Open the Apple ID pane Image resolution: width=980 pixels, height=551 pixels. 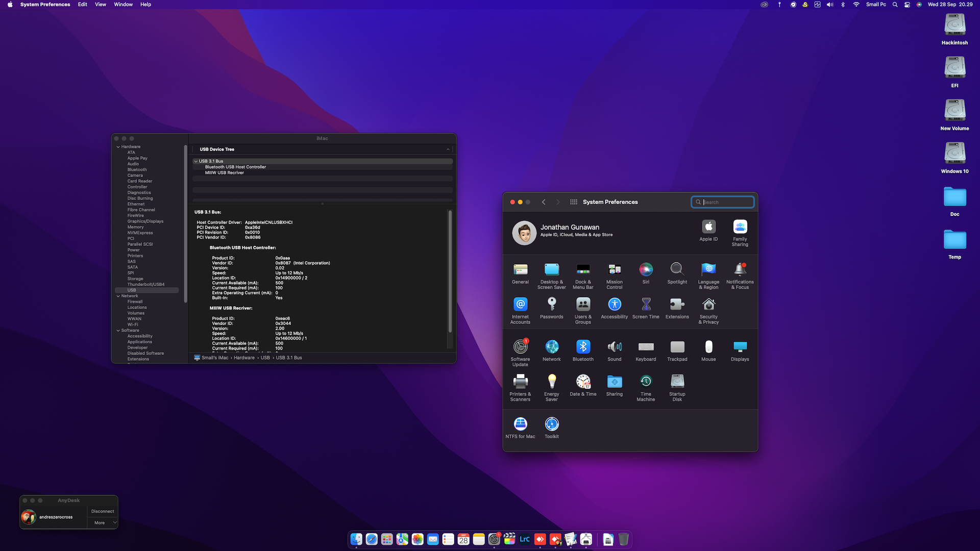(x=708, y=230)
